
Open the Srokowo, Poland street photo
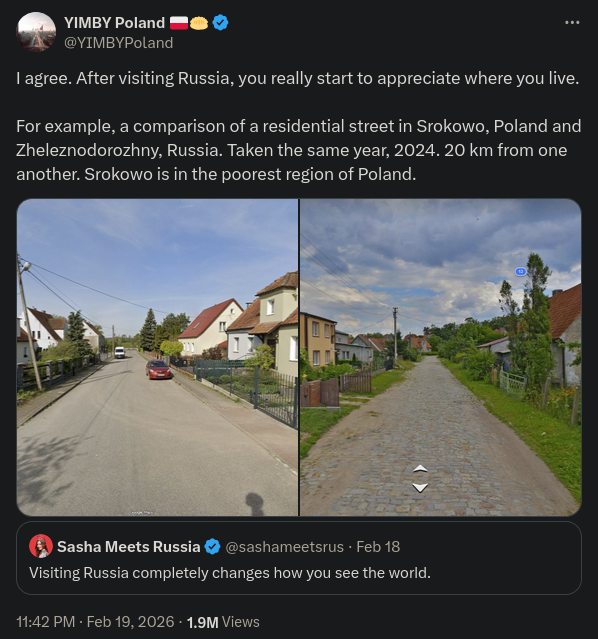[157, 357]
